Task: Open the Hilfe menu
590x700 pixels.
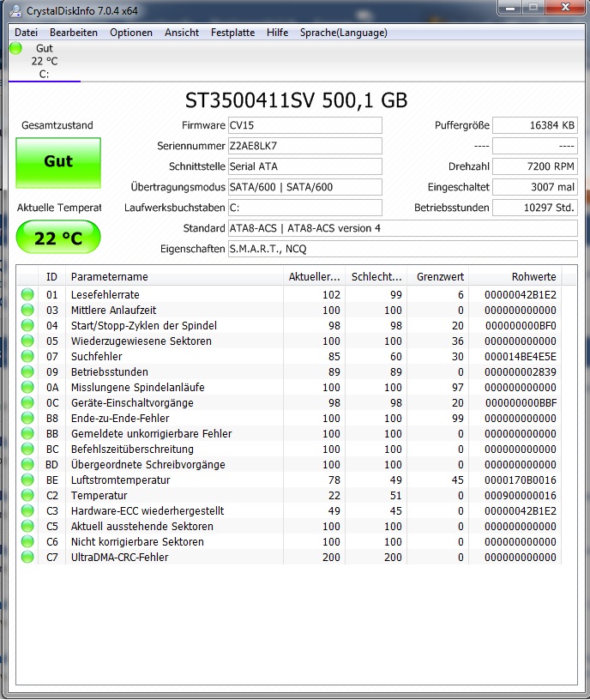Action: (x=277, y=33)
